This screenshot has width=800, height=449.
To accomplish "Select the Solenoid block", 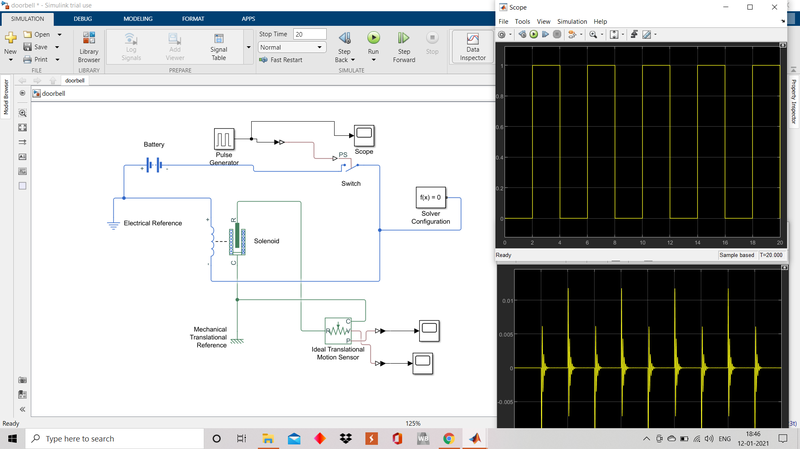I will [x=238, y=241].
